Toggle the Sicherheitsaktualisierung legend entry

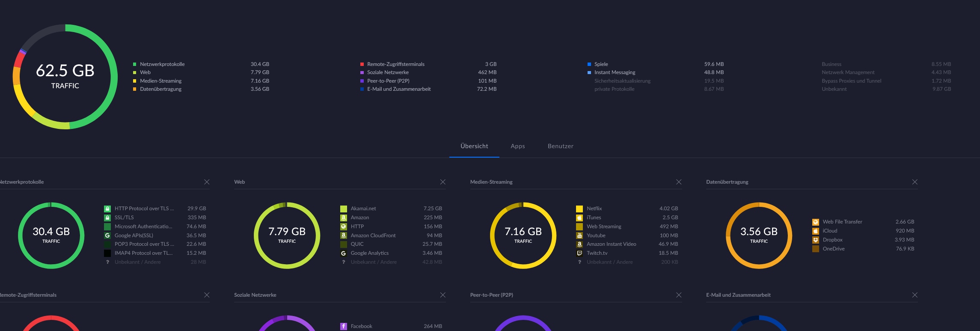(622, 81)
